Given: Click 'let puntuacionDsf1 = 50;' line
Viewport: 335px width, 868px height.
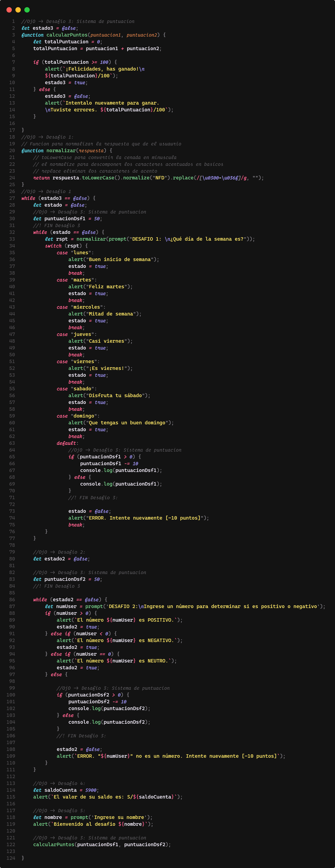Looking at the screenshot, I should click(68, 219).
